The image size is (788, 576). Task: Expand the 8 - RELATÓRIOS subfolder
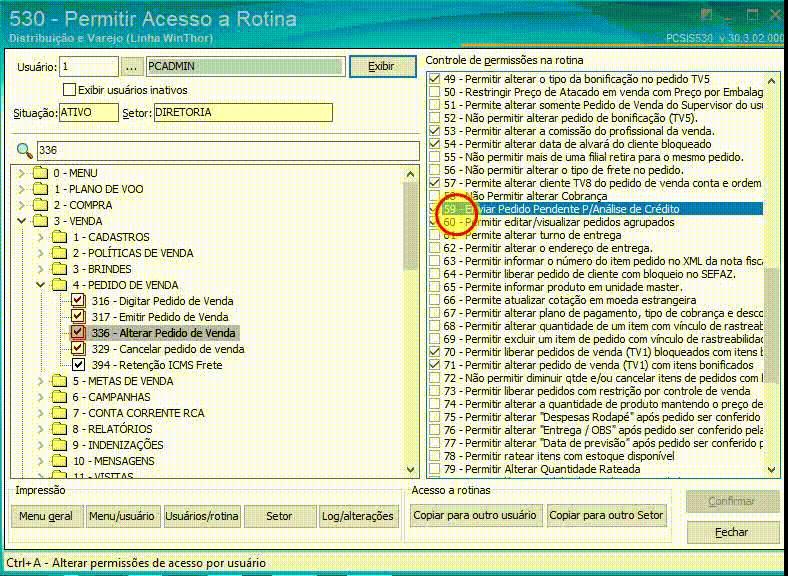tap(41, 429)
